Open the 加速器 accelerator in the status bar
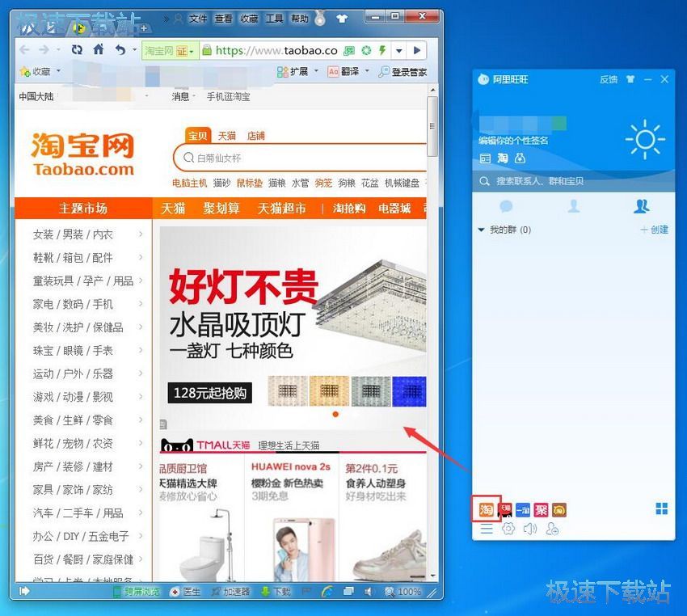 230,592
